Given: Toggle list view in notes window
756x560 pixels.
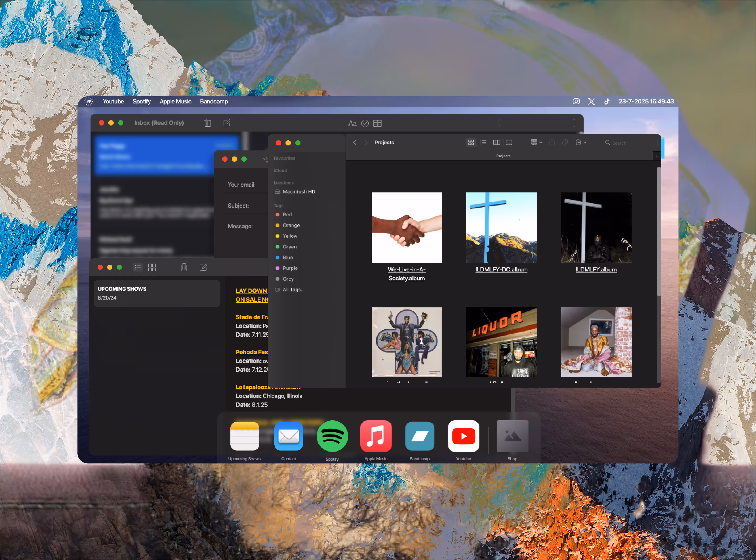Looking at the screenshot, I should click(x=138, y=268).
